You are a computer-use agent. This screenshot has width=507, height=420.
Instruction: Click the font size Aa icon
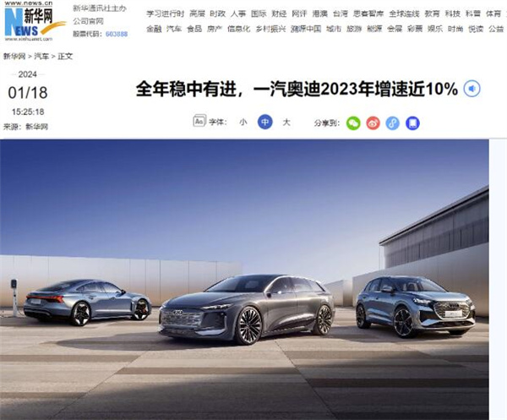(x=199, y=121)
